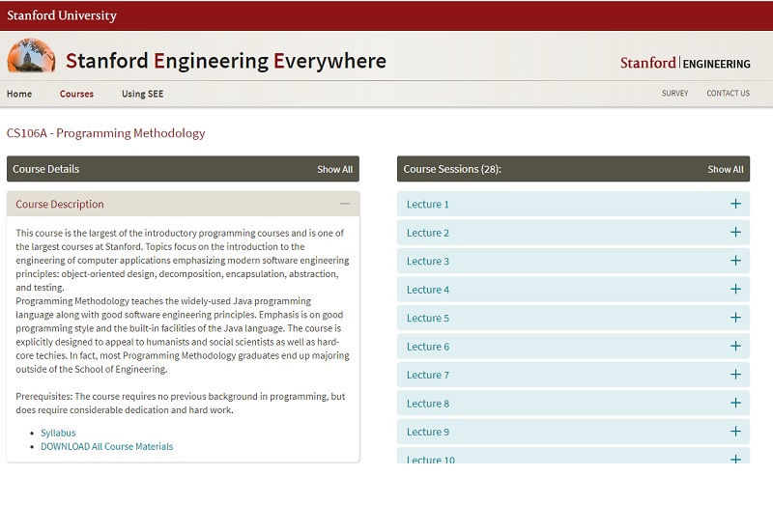
Task: Click DOWNLOAD All Course Materials link
Action: pos(107,446)
